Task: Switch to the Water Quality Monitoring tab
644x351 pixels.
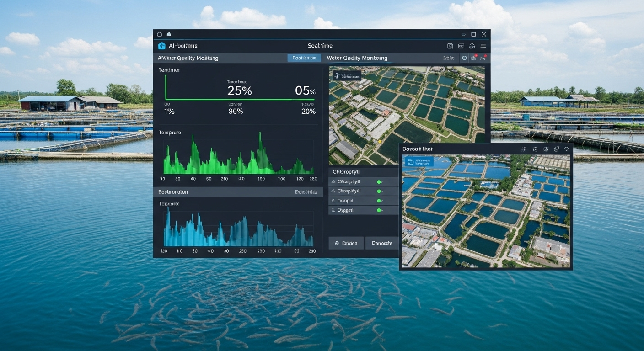Action: pos(357,58)
